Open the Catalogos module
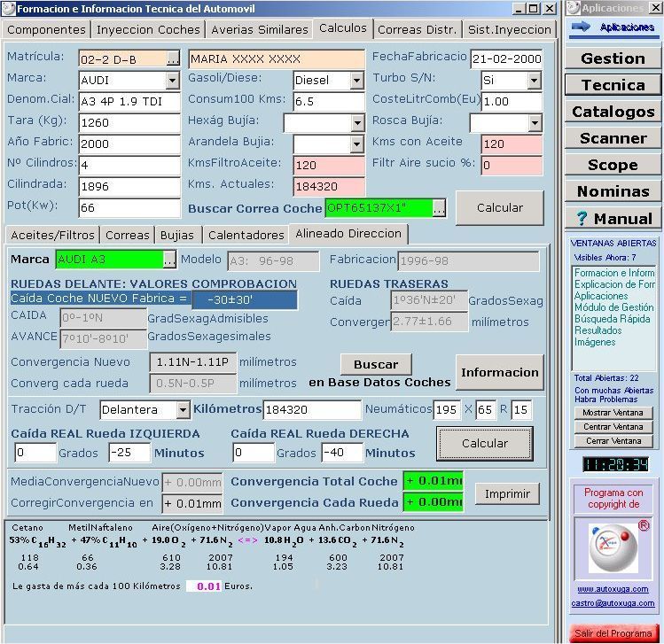 (x=613, y=112)
